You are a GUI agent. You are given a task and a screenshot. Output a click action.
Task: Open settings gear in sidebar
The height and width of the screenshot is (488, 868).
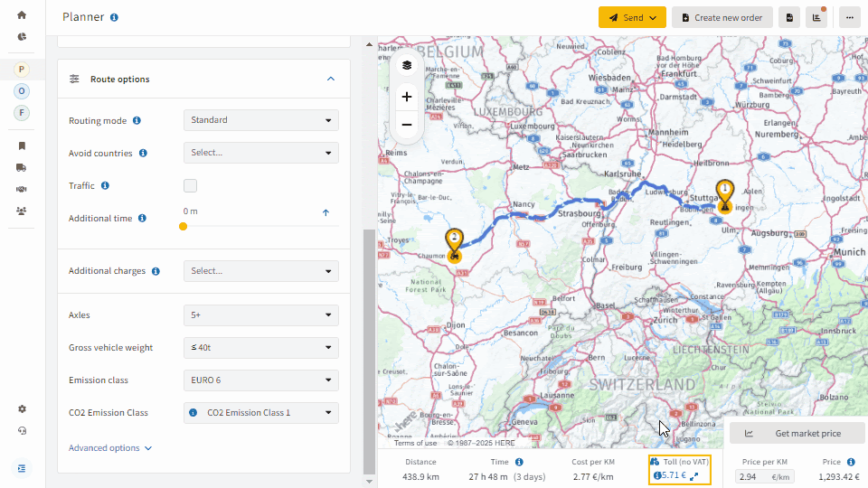pyautogui.click(x=22, y=408)
